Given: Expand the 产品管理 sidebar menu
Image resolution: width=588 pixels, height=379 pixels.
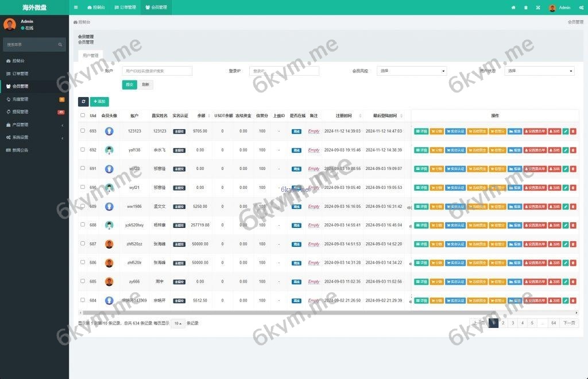Looking at the screenshot, I should coord(34,125).
